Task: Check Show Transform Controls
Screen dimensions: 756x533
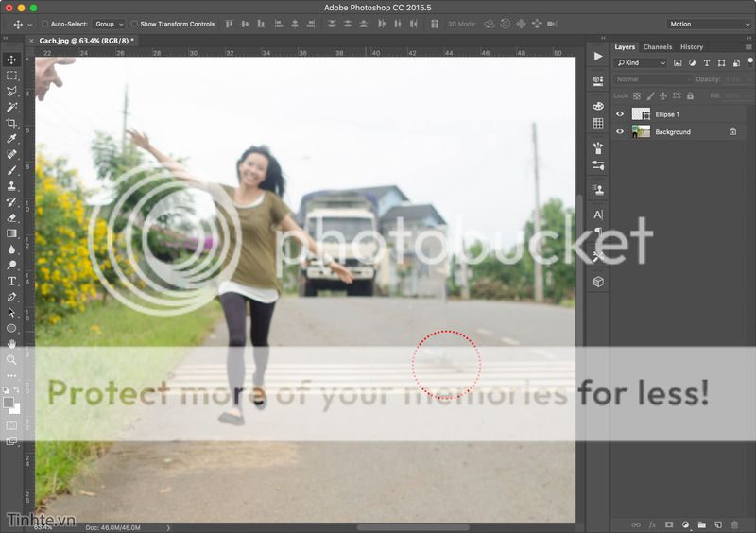Action: (134, 24)
